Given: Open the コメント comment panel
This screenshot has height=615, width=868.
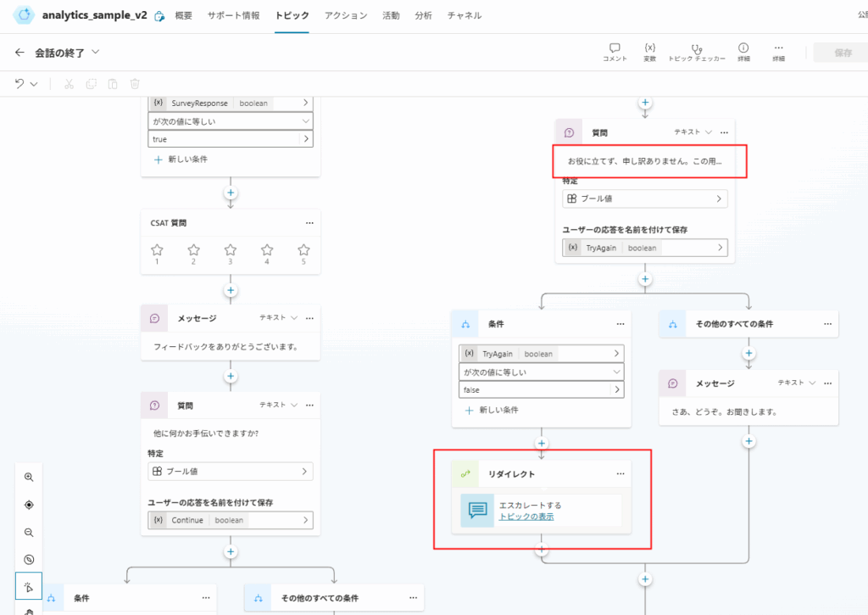Looking at the screenshot, I should pyautogui.click(x=615, y=52).
